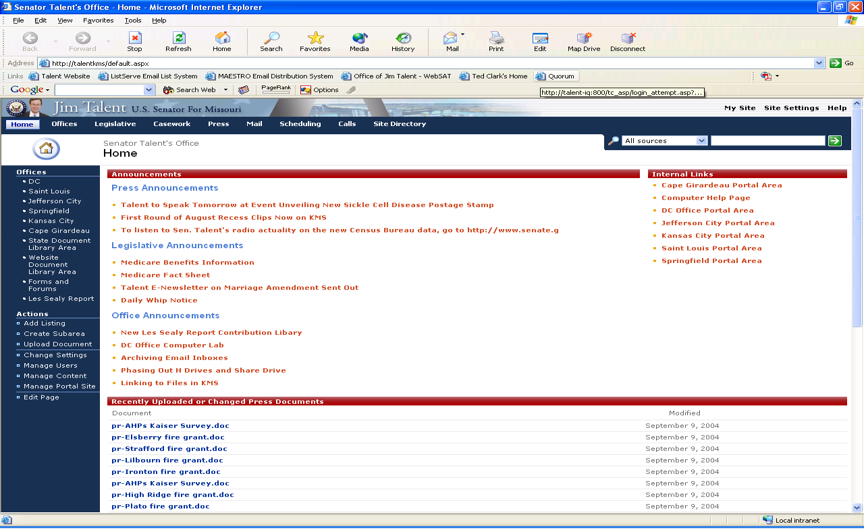Click the portal search text field
The height and width of the screenshot is (529, 864).
pos(767,141)
